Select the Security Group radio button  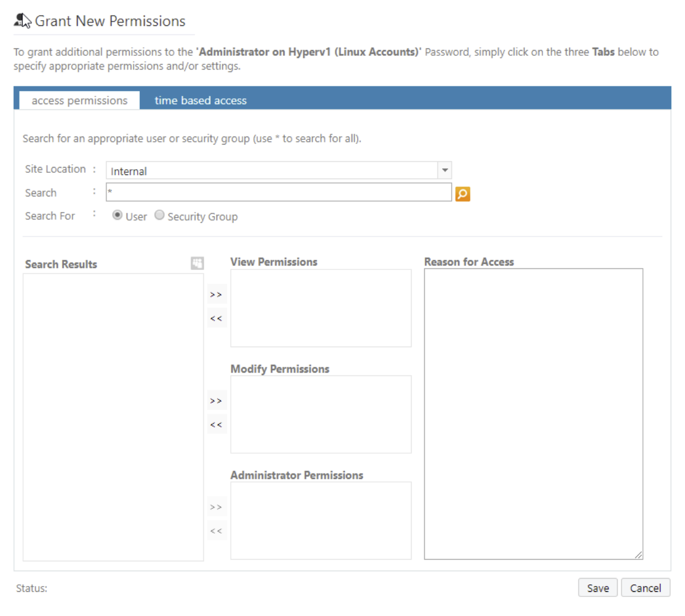[x=159, y=215]
